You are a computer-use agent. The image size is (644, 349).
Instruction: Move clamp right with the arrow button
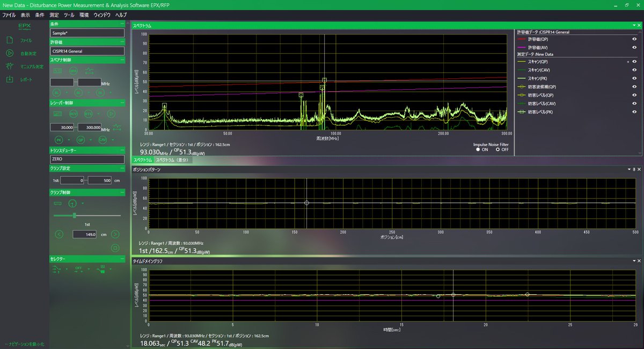click(115, 234)
